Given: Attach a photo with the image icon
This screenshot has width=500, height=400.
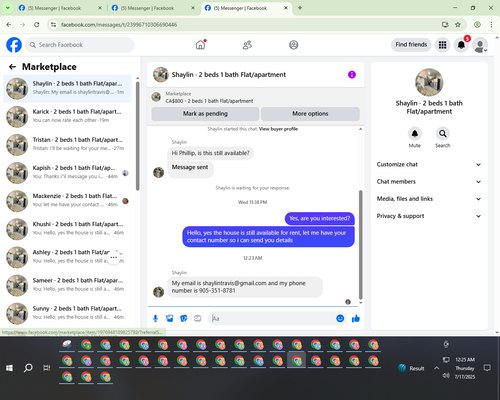Looking at the screenshot, I should coord(170,319).
